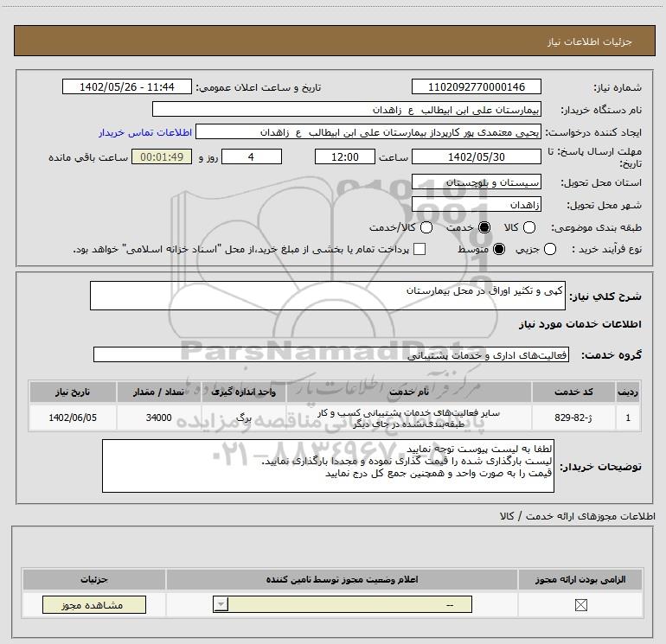Click the remaining days field showing 4

252,156
